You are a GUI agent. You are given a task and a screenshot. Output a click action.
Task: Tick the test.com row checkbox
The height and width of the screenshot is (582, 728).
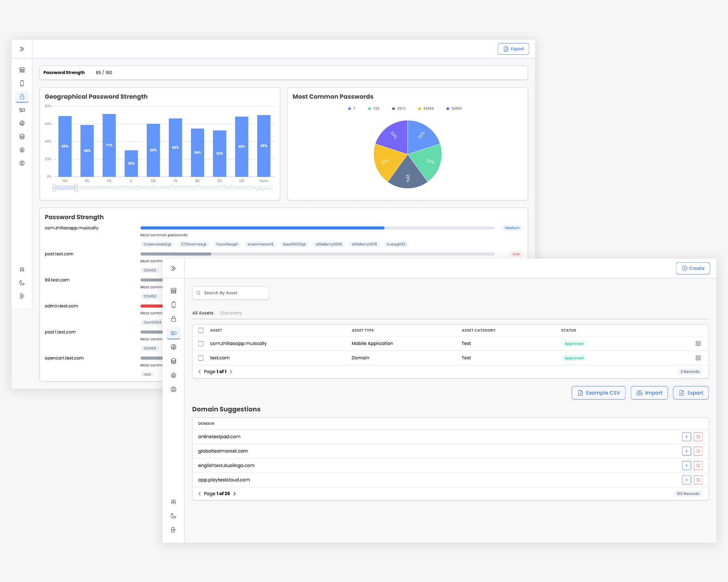[x=201, y=358]
